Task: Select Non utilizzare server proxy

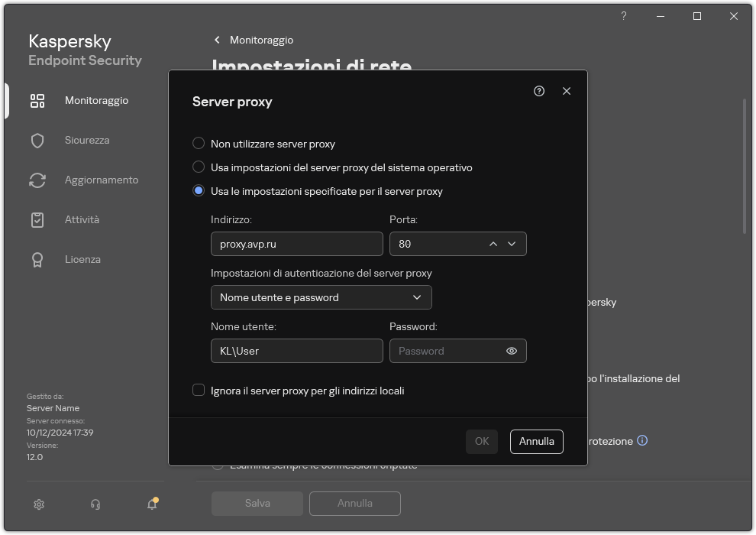Action: point(199,143)
